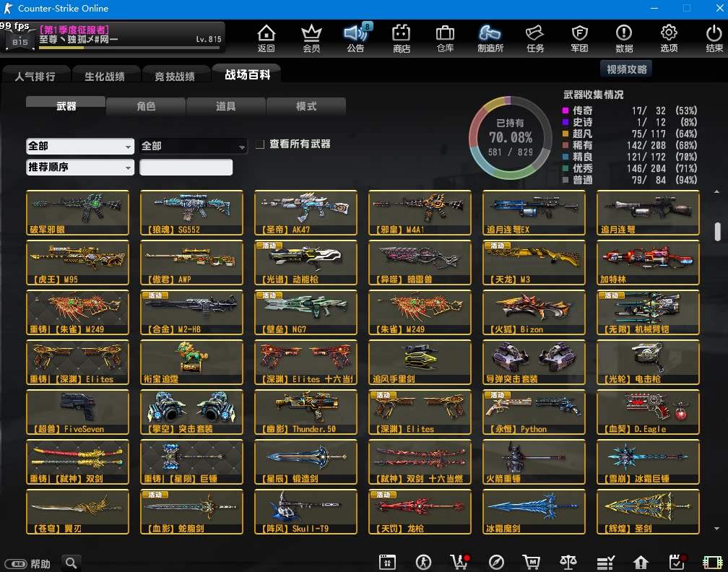The image size is (728, 572).
Task: Click the balance scales icon
Action: coord(568,562)
